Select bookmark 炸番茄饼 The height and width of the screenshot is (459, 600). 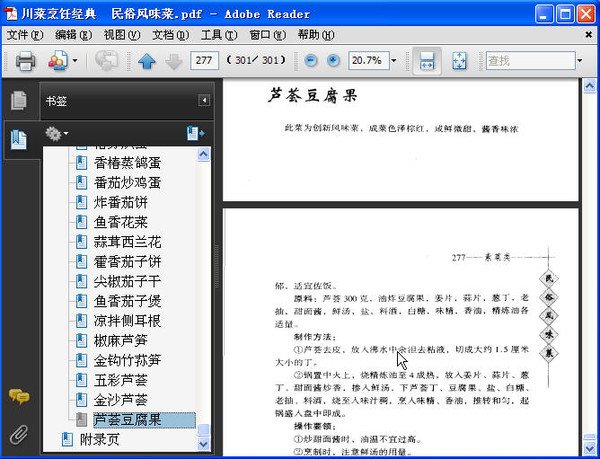point(121,203)
